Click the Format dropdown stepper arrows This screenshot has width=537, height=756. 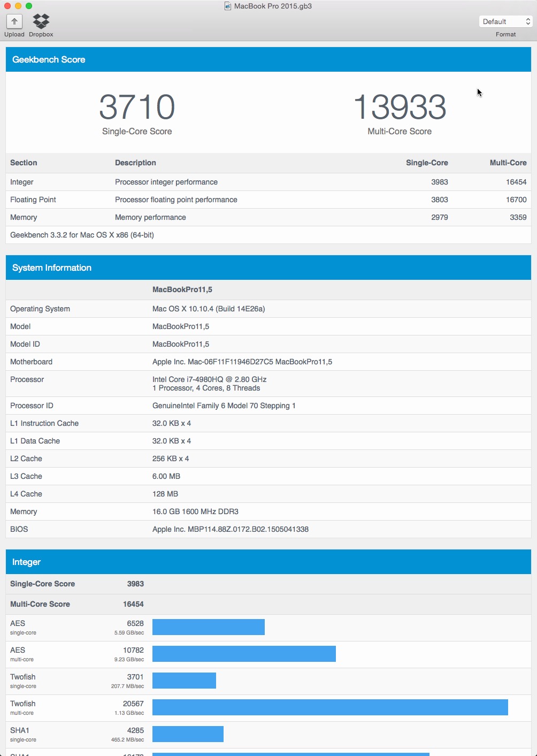pyautogui.click(x=528, y=21)
